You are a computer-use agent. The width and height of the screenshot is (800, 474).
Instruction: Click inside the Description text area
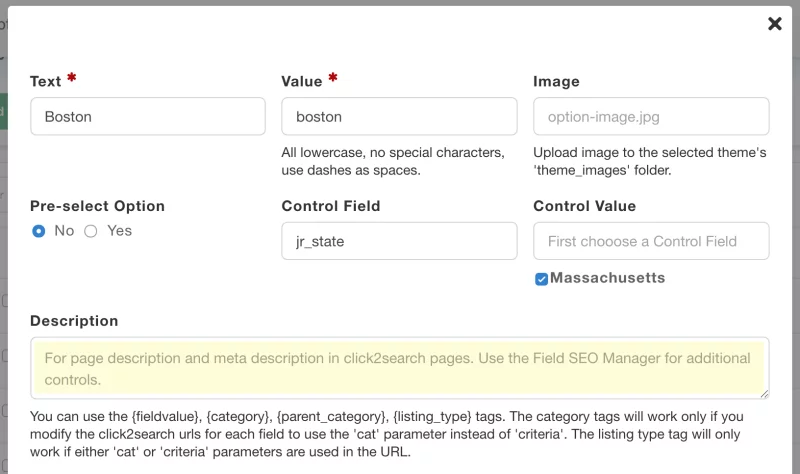click(x=399, y=368)
